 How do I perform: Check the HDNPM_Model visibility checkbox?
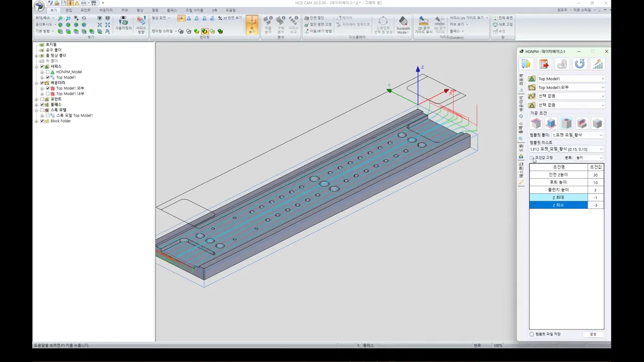tap(48, 72)
